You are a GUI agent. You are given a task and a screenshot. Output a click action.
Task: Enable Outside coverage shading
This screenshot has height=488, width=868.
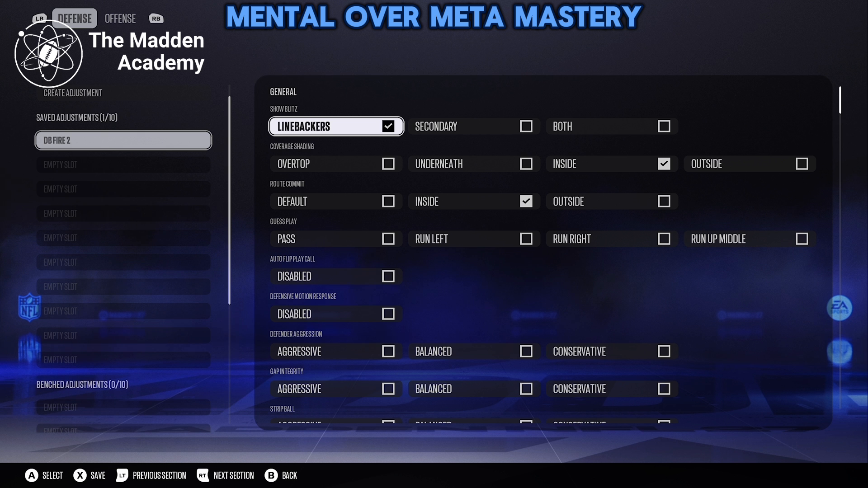pyautogui.click(x=750, y=164)
